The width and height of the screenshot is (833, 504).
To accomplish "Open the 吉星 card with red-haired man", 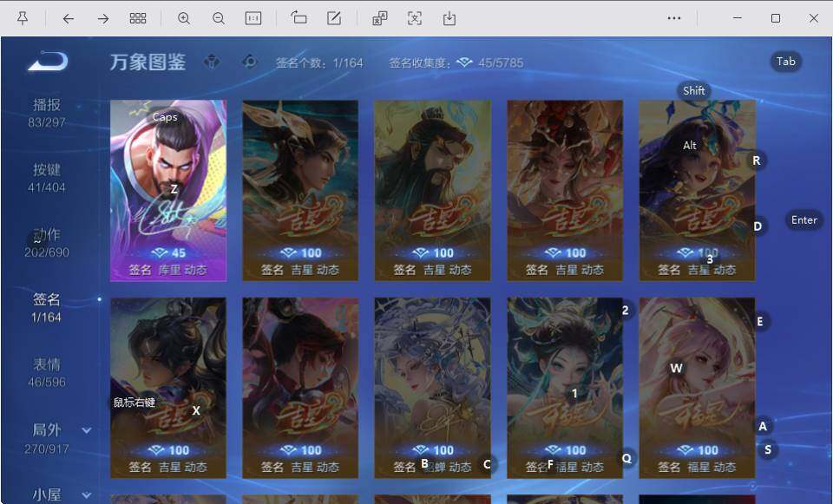I will coord(300,388).
